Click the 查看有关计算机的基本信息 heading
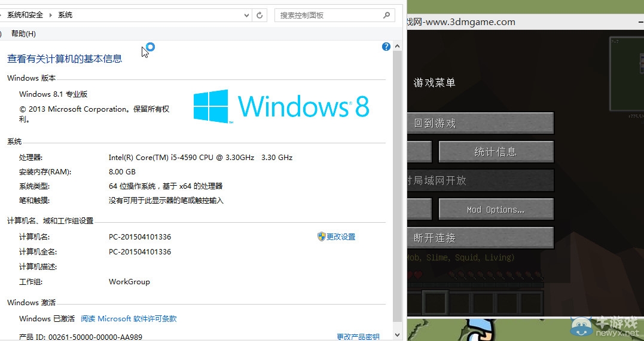This screenshot has width=644, height=341. [x=65, y=59]
